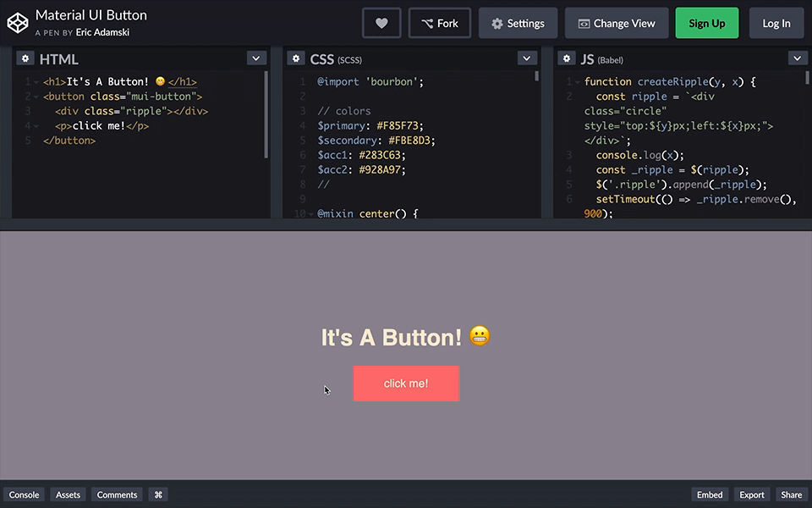Screen dimensions: 812x508
Task: Click the Export option in the footer
Action: [751, 494]
